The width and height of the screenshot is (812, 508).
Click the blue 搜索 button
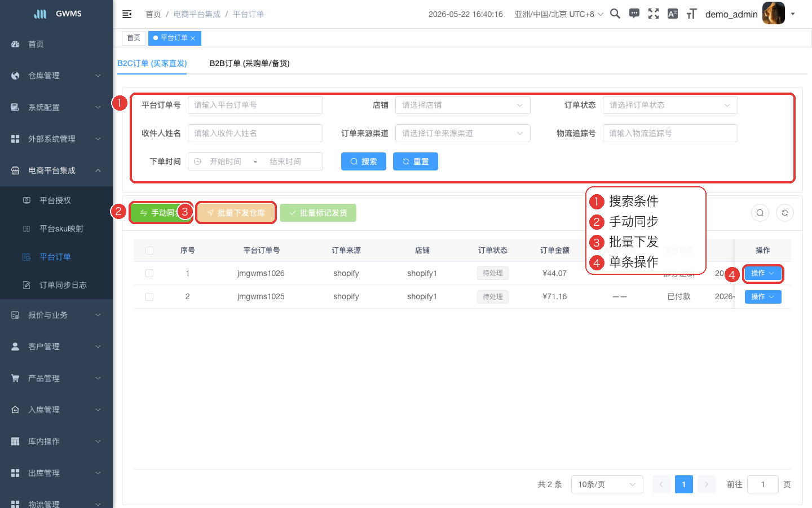364,161
